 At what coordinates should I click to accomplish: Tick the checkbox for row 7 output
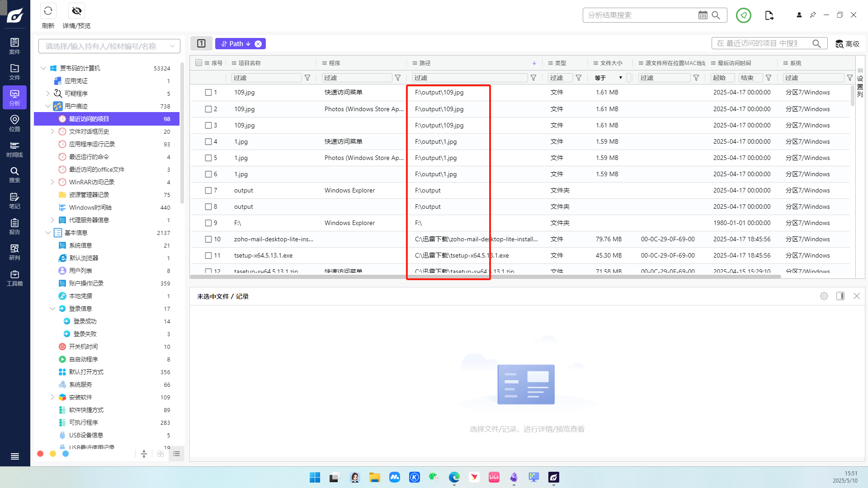[208, 190]
